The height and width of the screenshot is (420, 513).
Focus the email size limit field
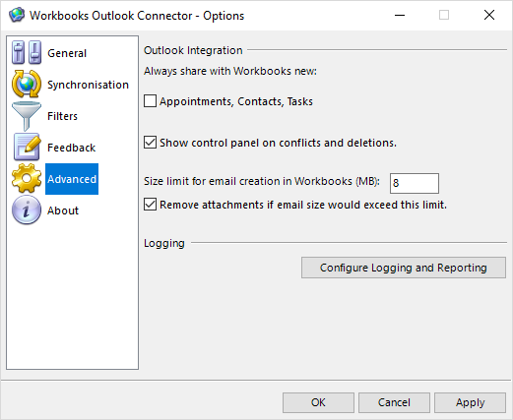coord(415,183)
